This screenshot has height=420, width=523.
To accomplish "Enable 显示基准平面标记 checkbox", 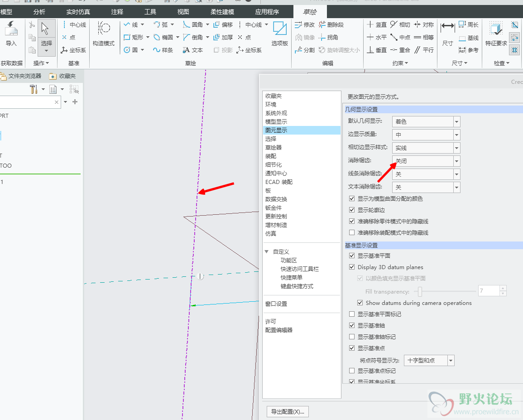I will click(351, 314).
